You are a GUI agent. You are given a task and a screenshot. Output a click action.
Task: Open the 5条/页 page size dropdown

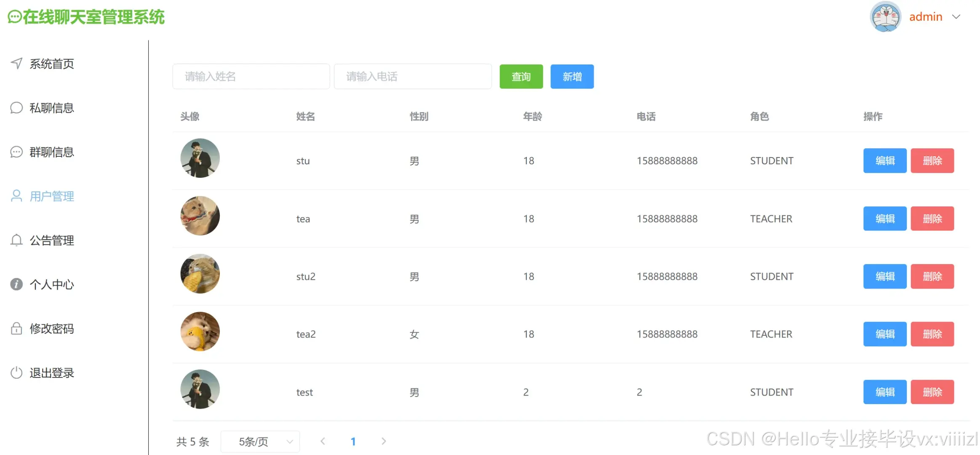pyautogui.click(x=260, y=441)
